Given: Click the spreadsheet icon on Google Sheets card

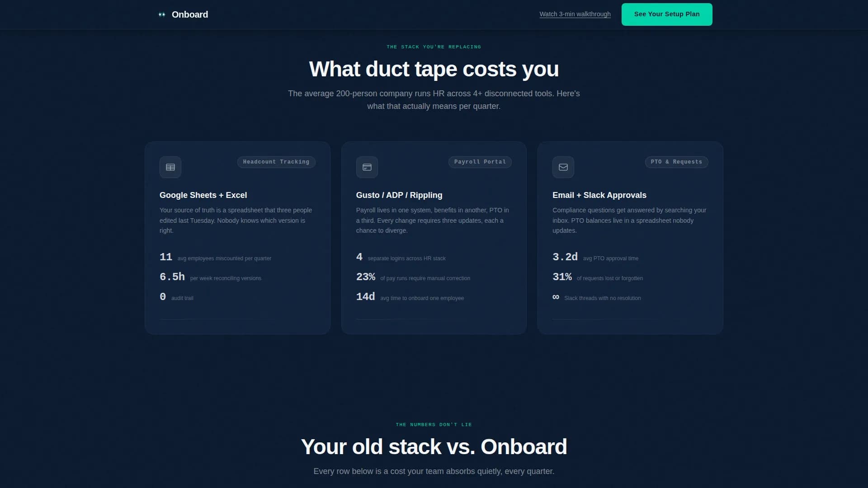Looking at the screenshot, I should coord(170,167).
